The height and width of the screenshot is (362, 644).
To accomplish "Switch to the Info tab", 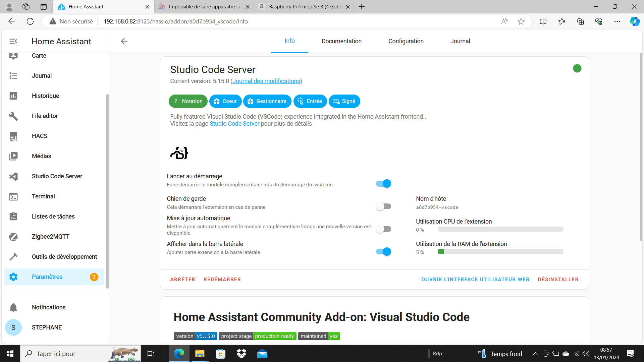I will [x=290, y=41].
